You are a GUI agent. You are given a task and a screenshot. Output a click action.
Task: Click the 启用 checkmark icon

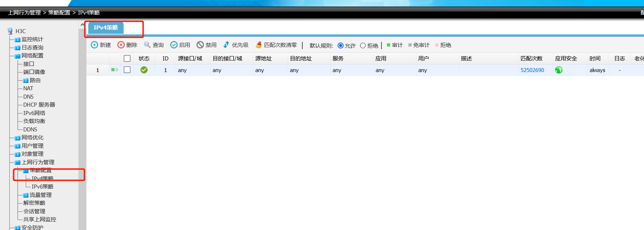click(174, 45)
